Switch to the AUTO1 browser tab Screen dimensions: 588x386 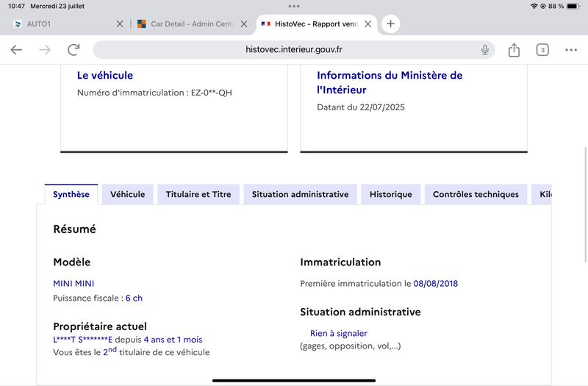point(59,24)
